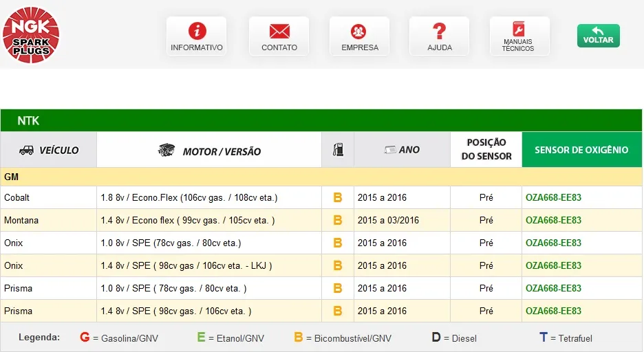The width and height of the screenshot is (644, 352).
Task: Select the GM manufacturer group row
Action: 321,177
